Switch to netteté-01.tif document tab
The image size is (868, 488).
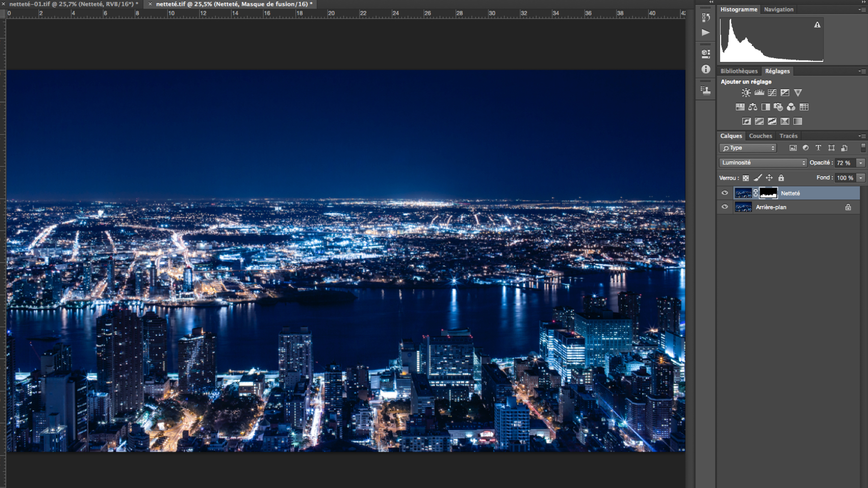[x=72, y=4]
